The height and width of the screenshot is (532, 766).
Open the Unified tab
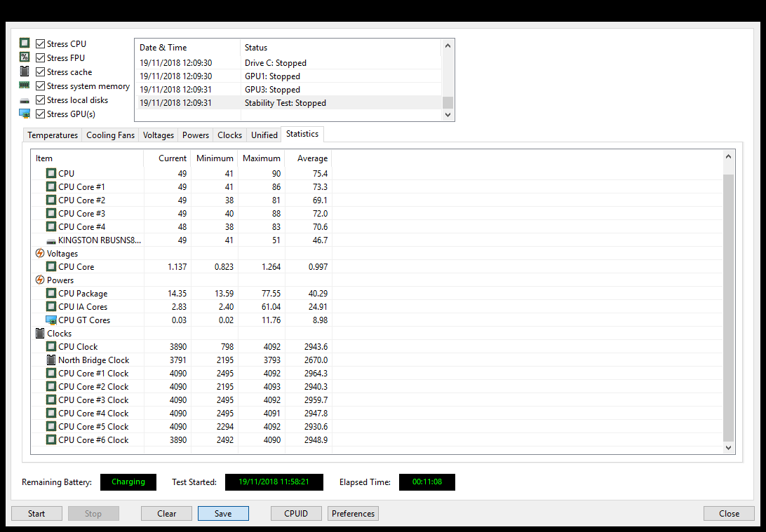[264, 135]
